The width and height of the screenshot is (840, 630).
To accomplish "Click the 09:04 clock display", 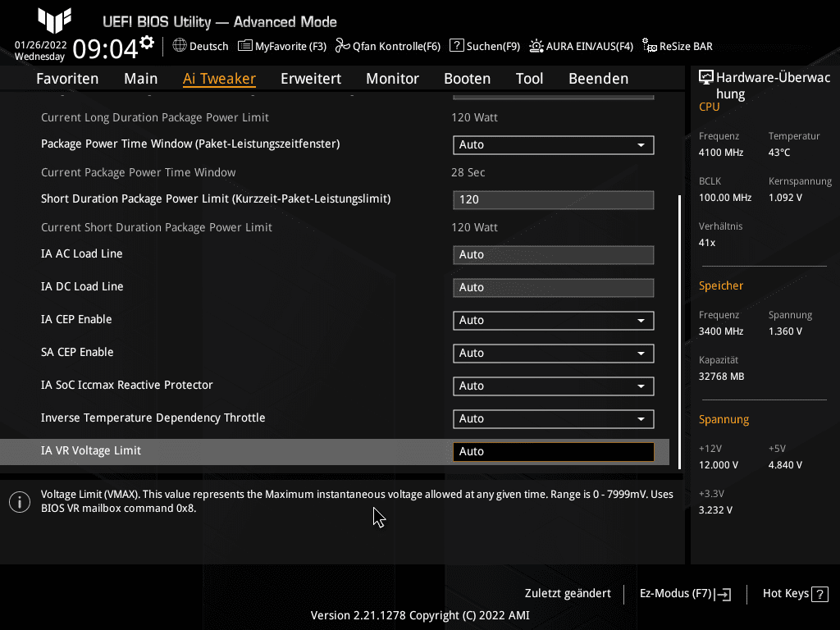I will pyautogui.click(x=106, y=49).
